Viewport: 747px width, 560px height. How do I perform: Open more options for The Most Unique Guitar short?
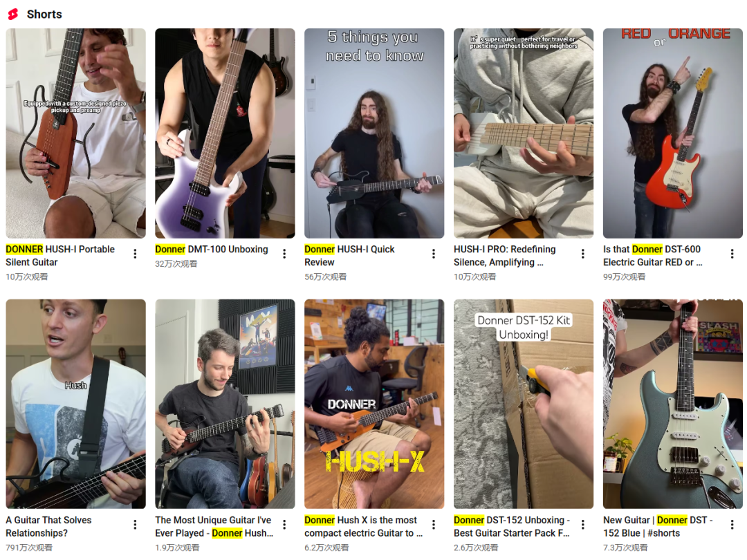point(284,525)
